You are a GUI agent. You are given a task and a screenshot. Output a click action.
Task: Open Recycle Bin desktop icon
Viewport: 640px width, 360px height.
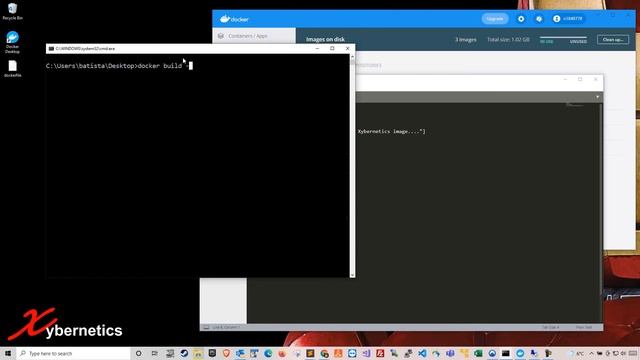pyautogui.click(x=12, y=11)
